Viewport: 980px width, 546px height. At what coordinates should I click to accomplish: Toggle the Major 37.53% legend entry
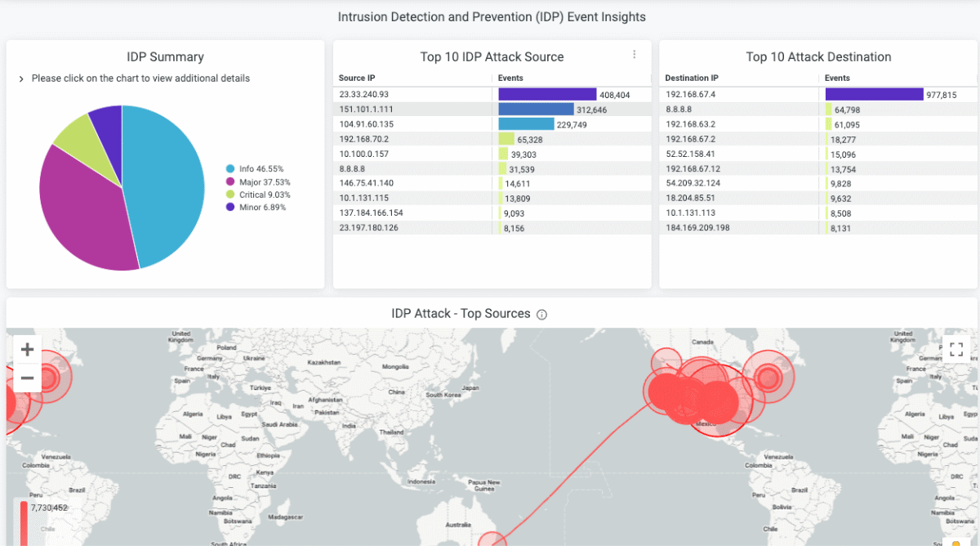pos(258,181)
